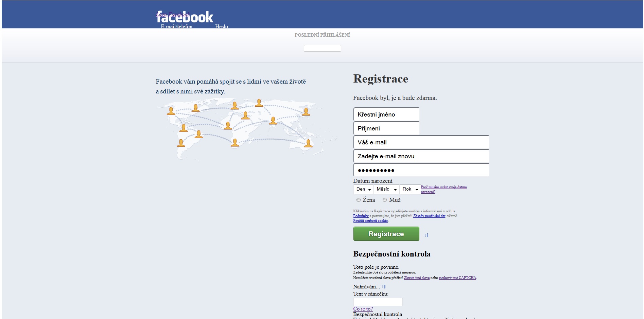Click the 'Text v rámečku' captcha input

[378, 302]
